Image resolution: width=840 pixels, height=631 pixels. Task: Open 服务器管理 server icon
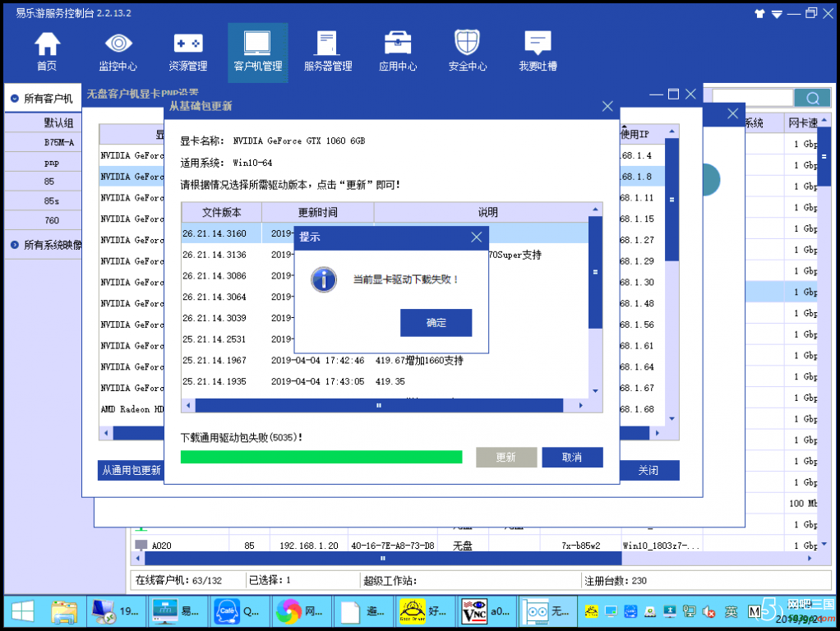[328, 52]
